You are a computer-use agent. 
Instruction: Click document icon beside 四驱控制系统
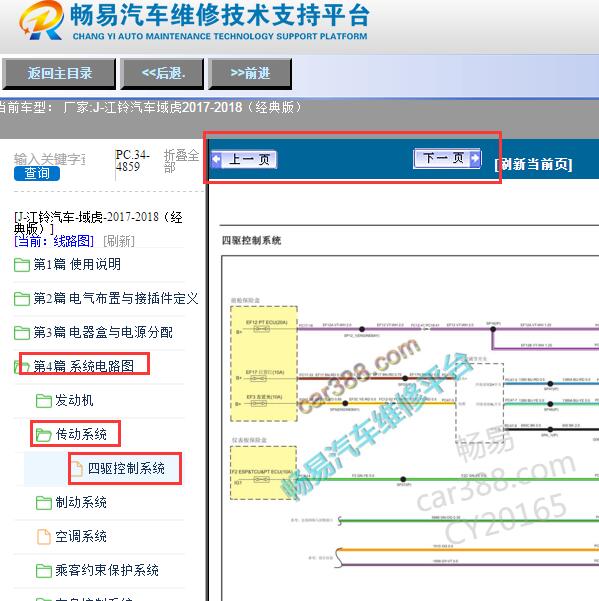[77, 468]
